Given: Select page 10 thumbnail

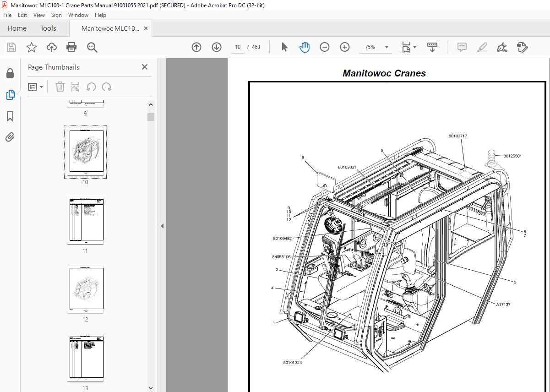Looking at the screenshot, I should pos(85,151).
